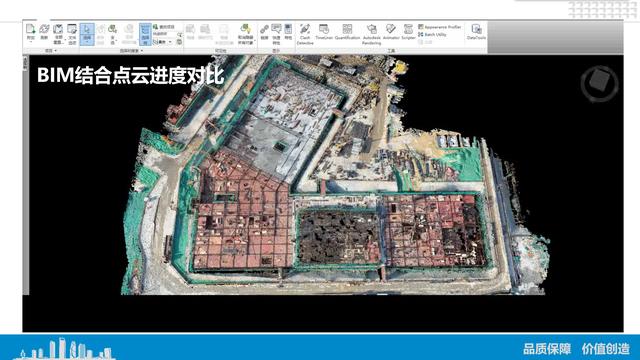Activate the highlighted Select tool
The width and height of the screenshot is (640, 360).
pyautogui.click(x=87, y=34)
